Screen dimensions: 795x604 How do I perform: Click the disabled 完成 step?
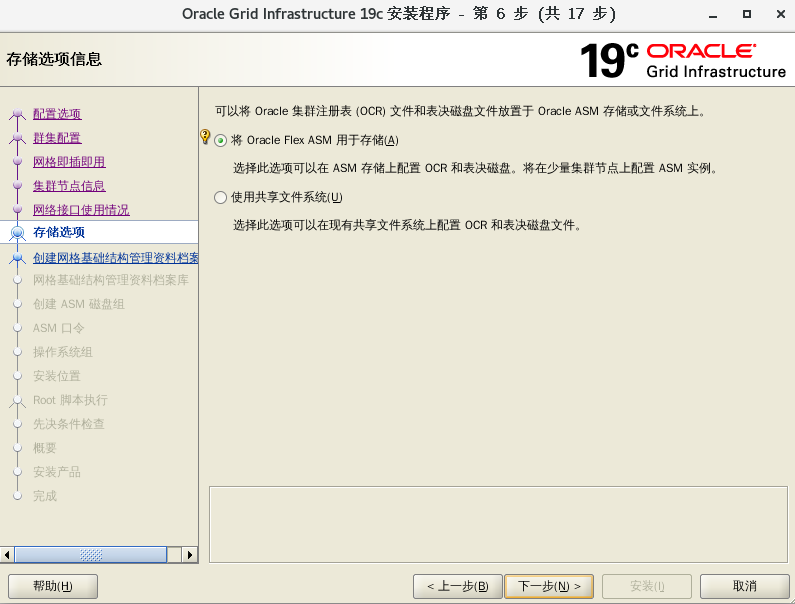click(x=45, y=496)
